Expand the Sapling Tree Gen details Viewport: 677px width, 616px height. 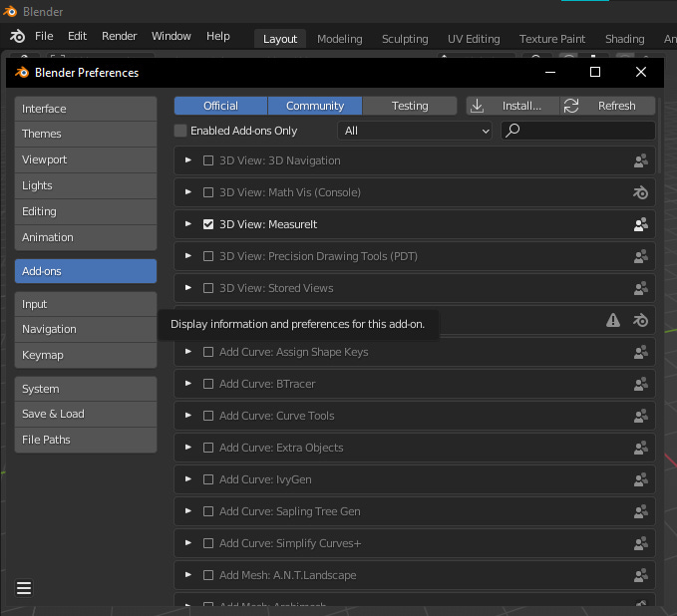187,511
